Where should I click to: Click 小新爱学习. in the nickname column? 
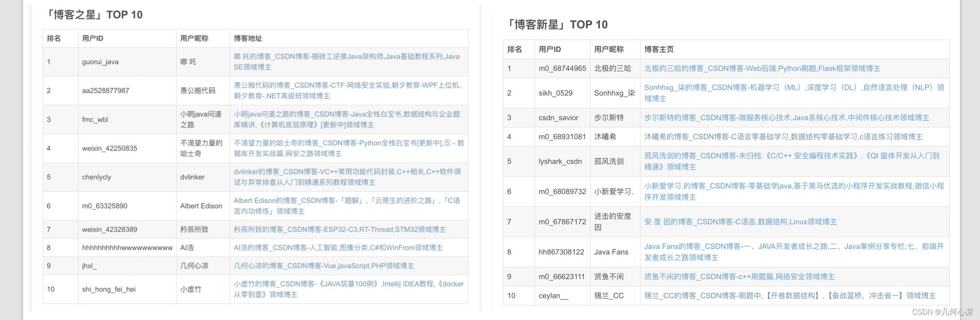coord(613,192)
